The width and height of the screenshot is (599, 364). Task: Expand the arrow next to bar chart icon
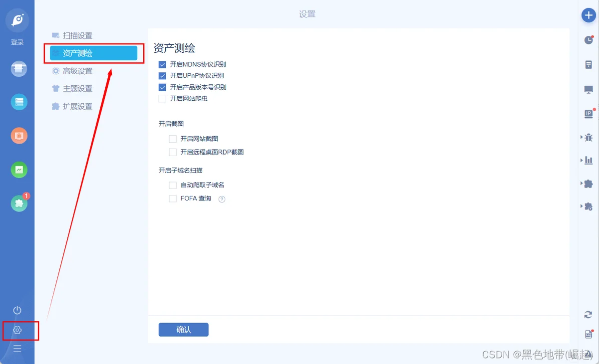pyautogui.click(x=582, y=160)
